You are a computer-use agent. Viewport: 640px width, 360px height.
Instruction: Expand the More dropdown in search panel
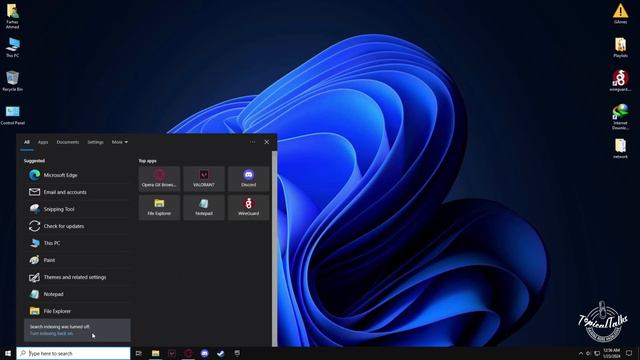(x=120, y=142)
